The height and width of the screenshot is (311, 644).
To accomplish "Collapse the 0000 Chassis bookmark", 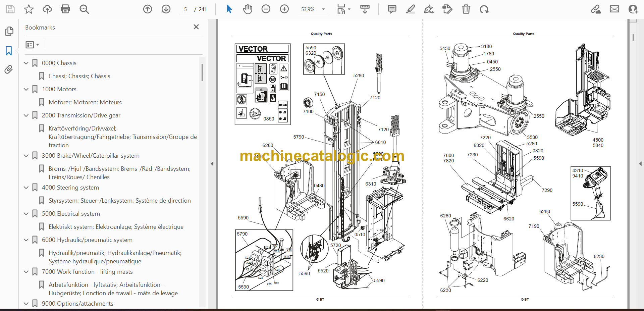I will pos(26,63).
